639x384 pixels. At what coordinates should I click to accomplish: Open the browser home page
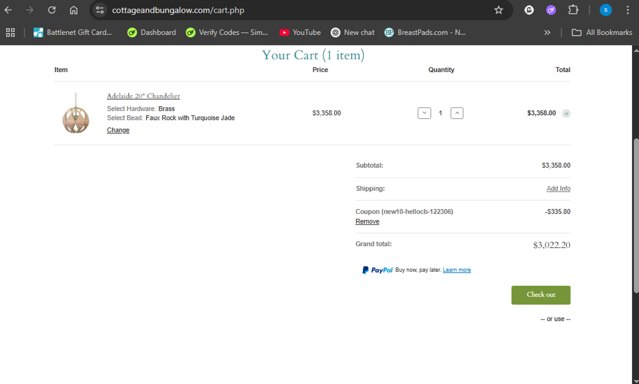click(x=73, y=10)
